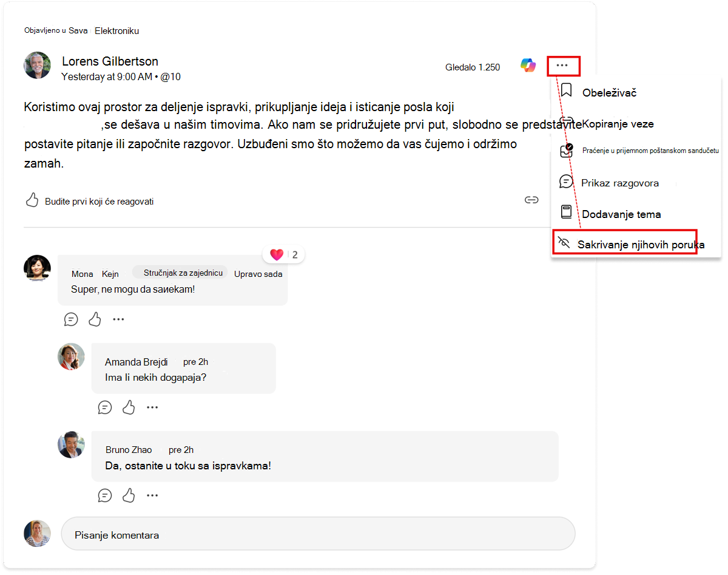Viewport: 728px width, 575px height.
Task: Click the Kopiranje veze link icon in menu
Action: click(x=566, y=121)
